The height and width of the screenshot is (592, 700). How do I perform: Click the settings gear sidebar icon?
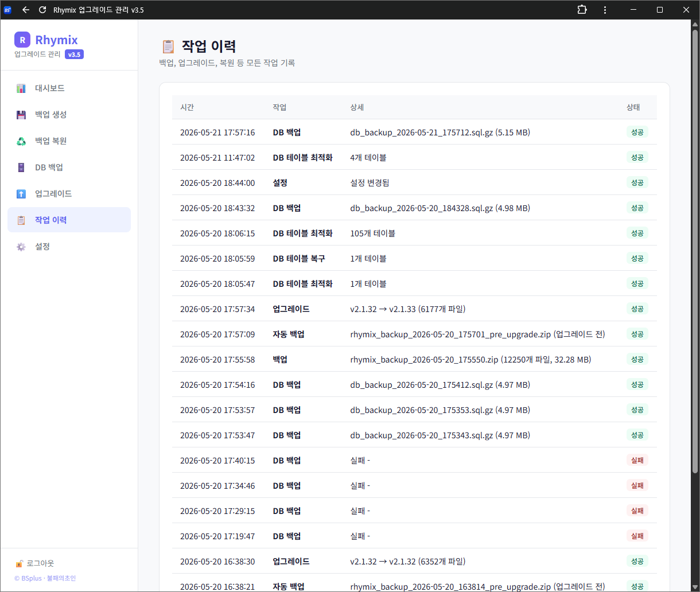point(21,247)
